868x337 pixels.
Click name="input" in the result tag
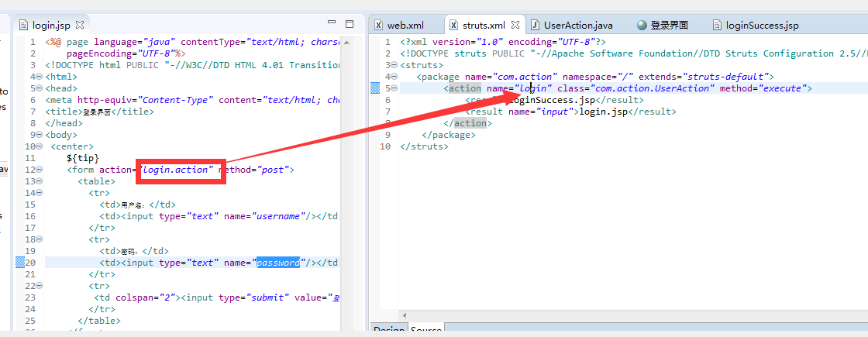(539, 112)
